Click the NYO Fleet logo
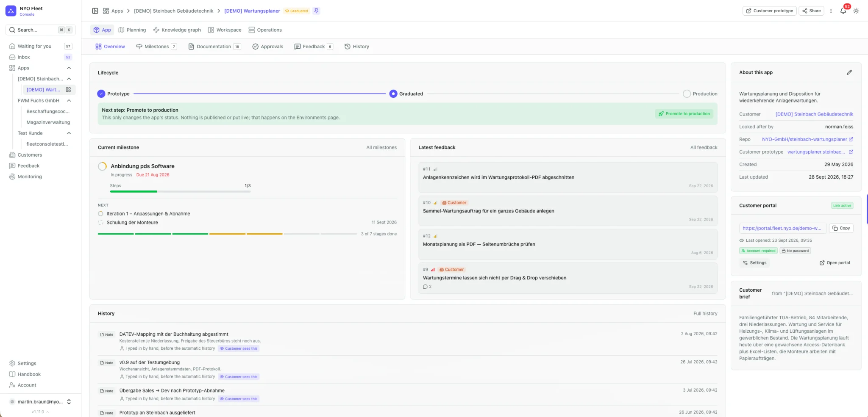The width and height of the screenshot is (868, 417). click(11, 11)
